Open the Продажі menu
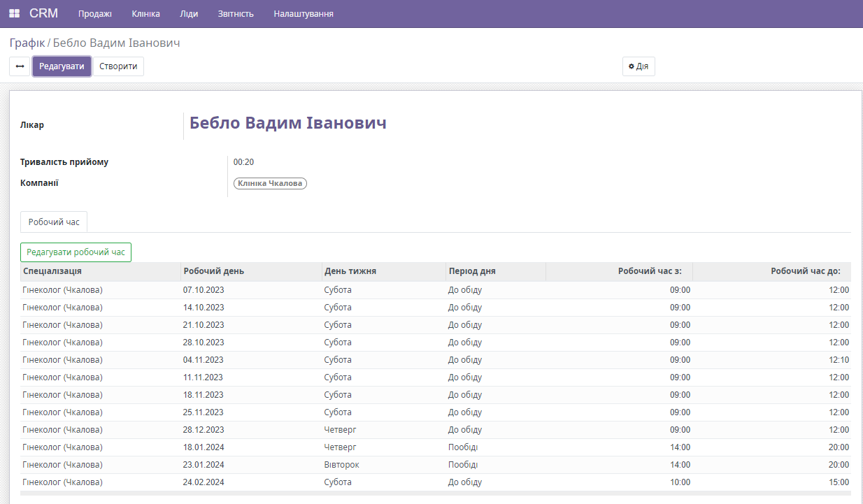This screenshot has width=863, height=504. tap(95, 14)
